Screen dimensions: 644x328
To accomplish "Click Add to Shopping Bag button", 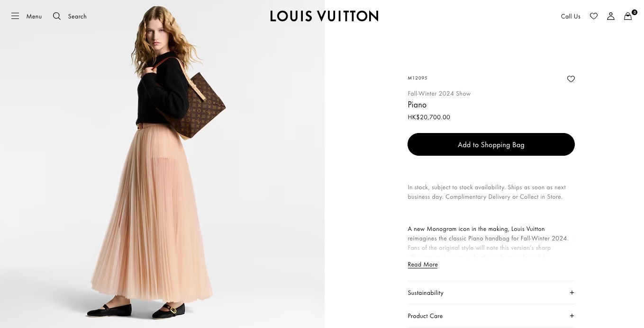I will (491, 144).
